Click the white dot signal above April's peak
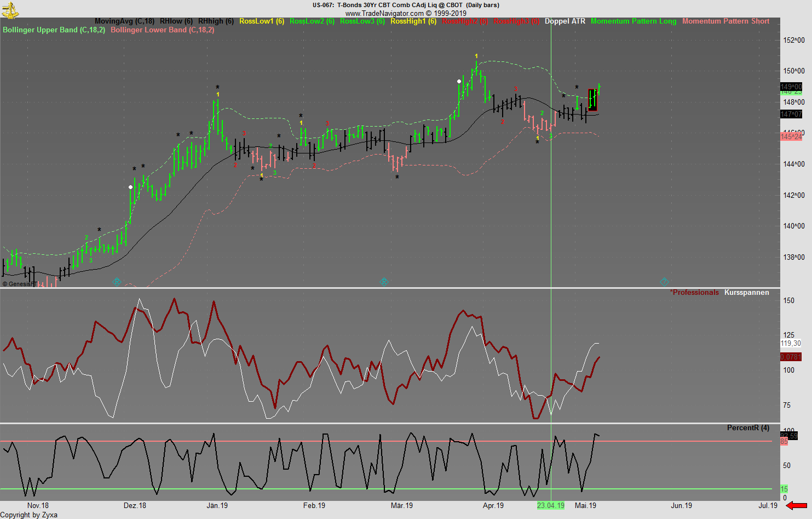The height and width of the screenshot is (519, 812). tap(459, 81)
